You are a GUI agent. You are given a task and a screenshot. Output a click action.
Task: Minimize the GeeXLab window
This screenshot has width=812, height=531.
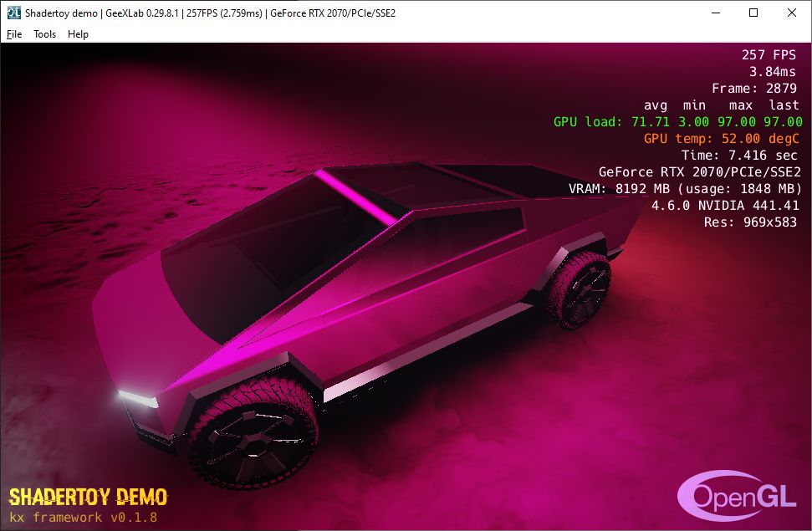(716, 13)
